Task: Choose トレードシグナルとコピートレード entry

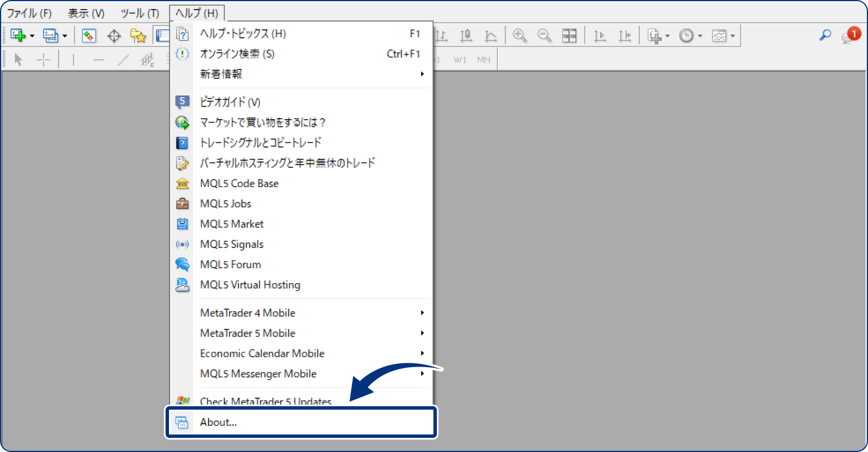Action: coord(301,143)
